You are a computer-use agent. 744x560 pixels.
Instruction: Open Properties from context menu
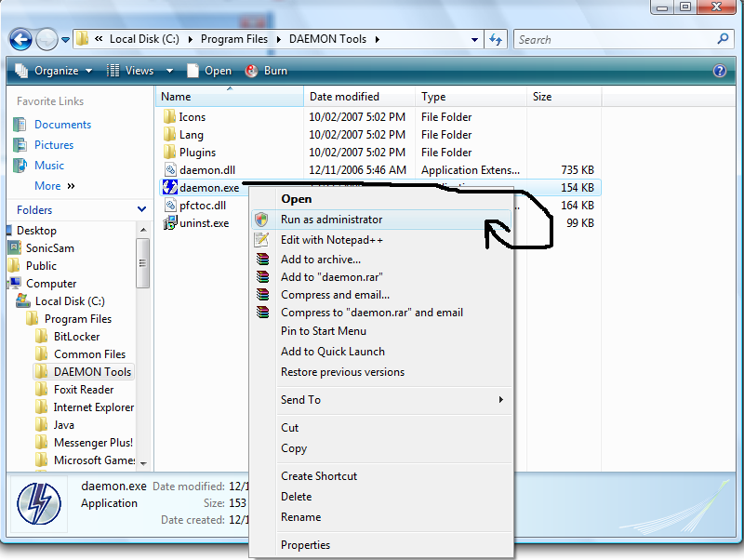pyautogui.click(x=381, y=545)
